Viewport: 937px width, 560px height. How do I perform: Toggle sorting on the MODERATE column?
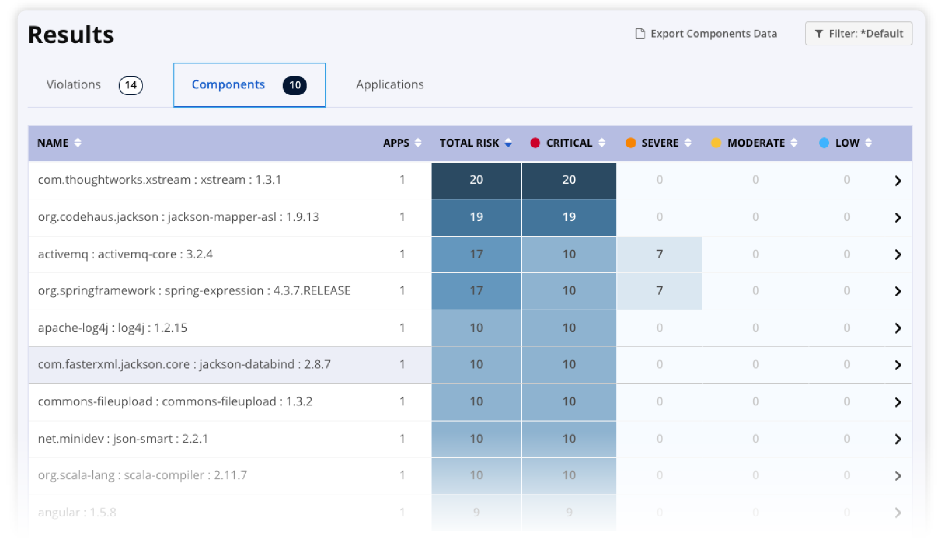(793, 143)
